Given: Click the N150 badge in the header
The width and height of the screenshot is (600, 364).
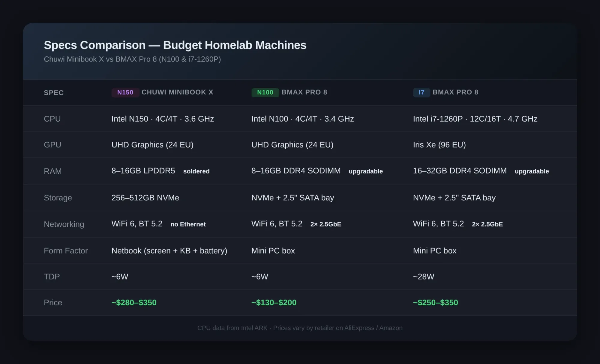Looking at the screenshot, I should pos(125,93).
